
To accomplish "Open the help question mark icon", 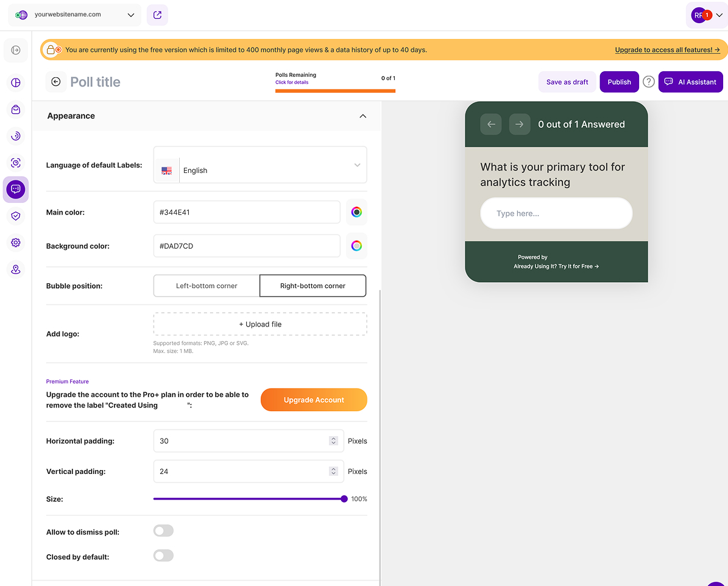I will point(649,82).
